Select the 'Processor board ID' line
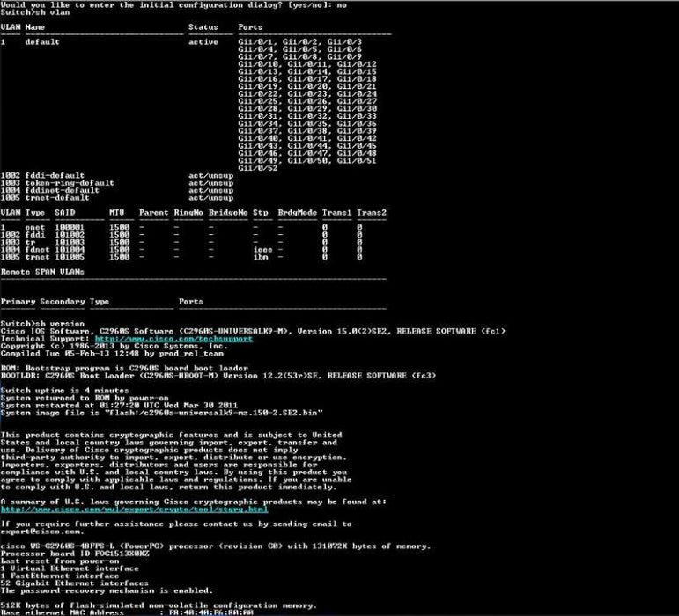679x616 pixels. pos(75,554)
